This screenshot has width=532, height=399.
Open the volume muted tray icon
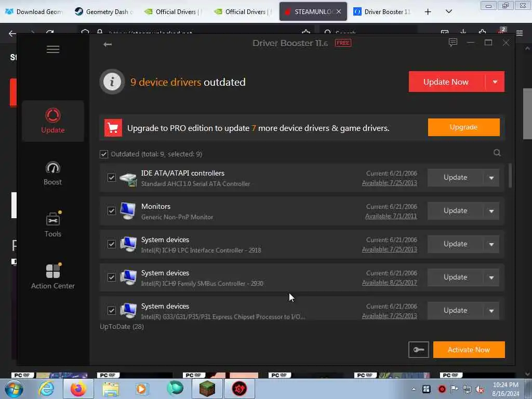click(x=480, y=389)
